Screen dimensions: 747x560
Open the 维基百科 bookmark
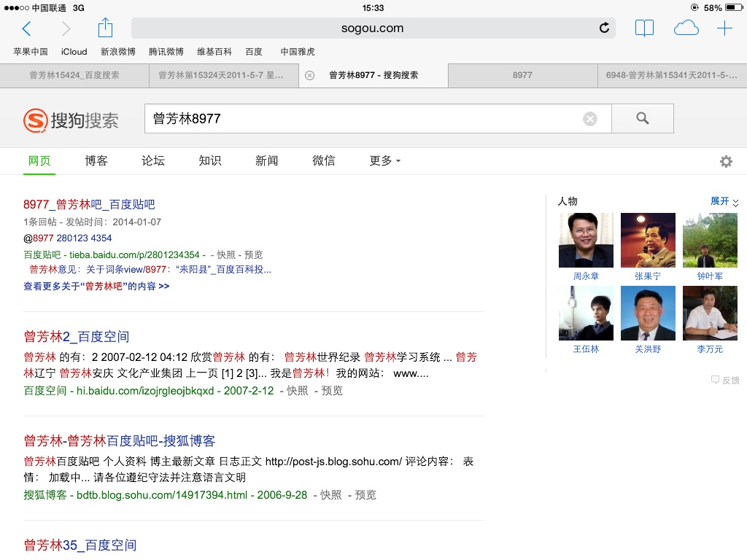coord(214,52)
